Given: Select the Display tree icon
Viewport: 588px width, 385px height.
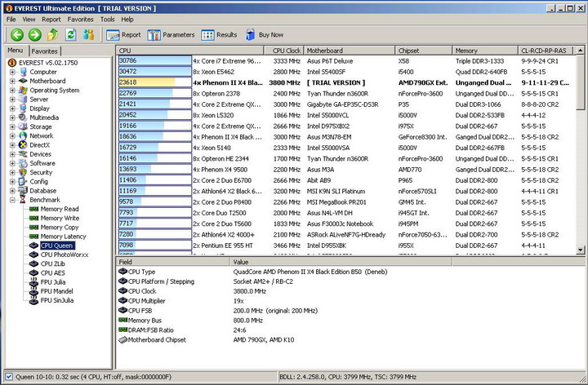Looking at the screenshot, I should pos(23,108).
